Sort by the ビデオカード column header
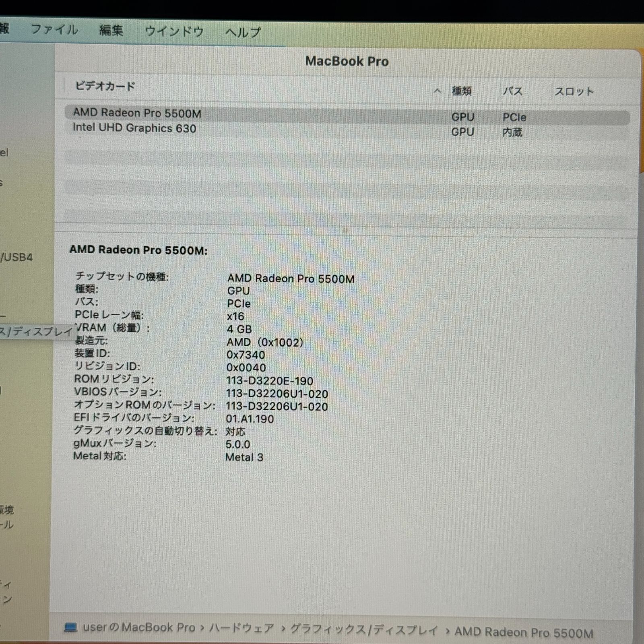 (105, 86)
